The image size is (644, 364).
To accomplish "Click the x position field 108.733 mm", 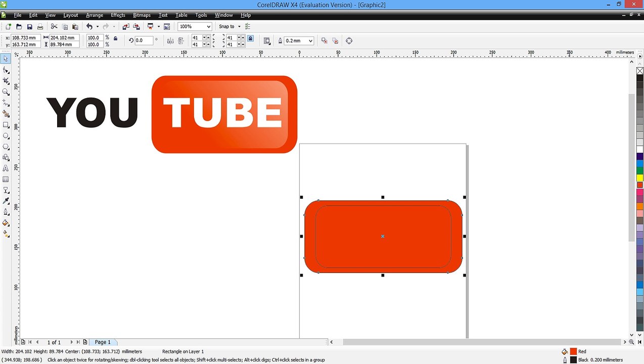I will [x=25, y=38].
